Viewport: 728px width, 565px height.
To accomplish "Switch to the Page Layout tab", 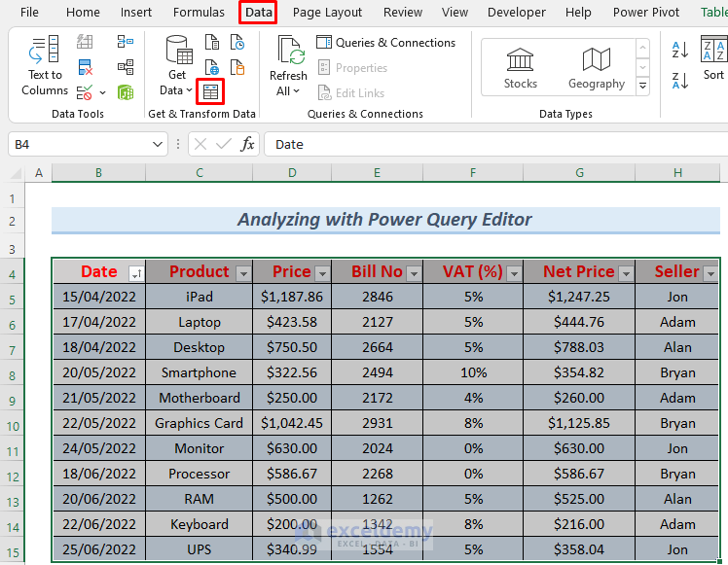I will 327,13.
